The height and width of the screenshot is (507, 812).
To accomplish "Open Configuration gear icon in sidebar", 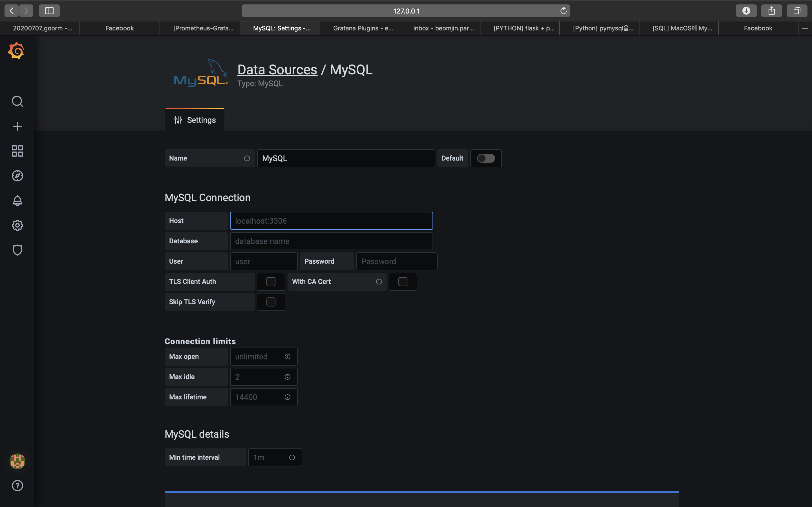I will pyautogui.click(x=17, y=225).
